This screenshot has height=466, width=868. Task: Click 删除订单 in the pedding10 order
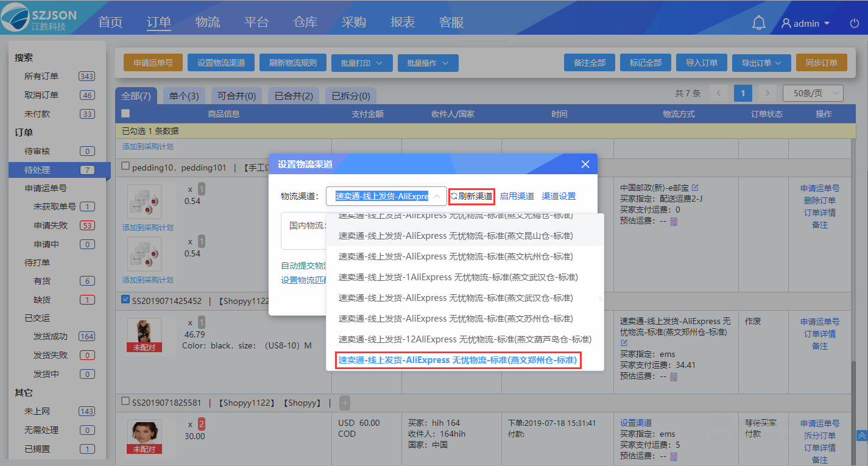pos(820,200)
